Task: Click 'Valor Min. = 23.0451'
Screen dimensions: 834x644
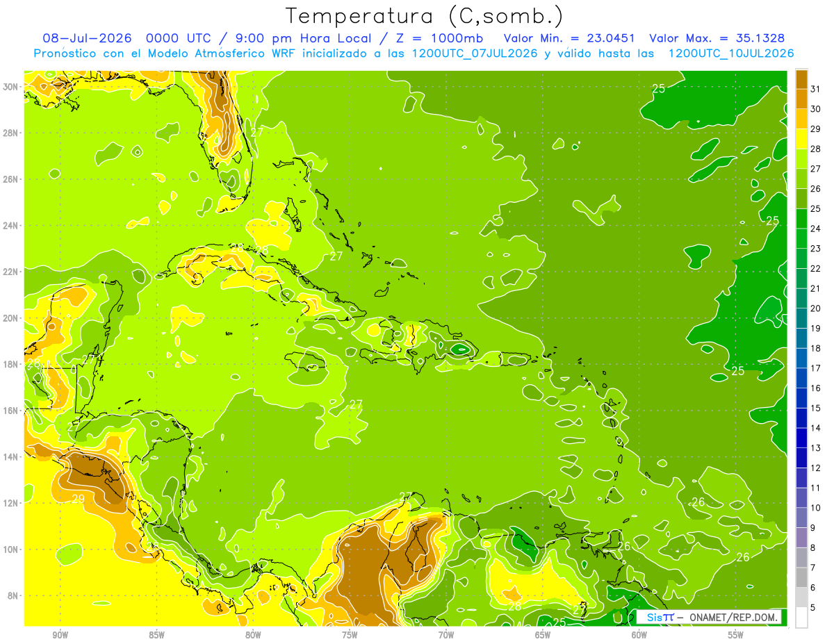Action: pyautogui.click(x=571, y=38)
